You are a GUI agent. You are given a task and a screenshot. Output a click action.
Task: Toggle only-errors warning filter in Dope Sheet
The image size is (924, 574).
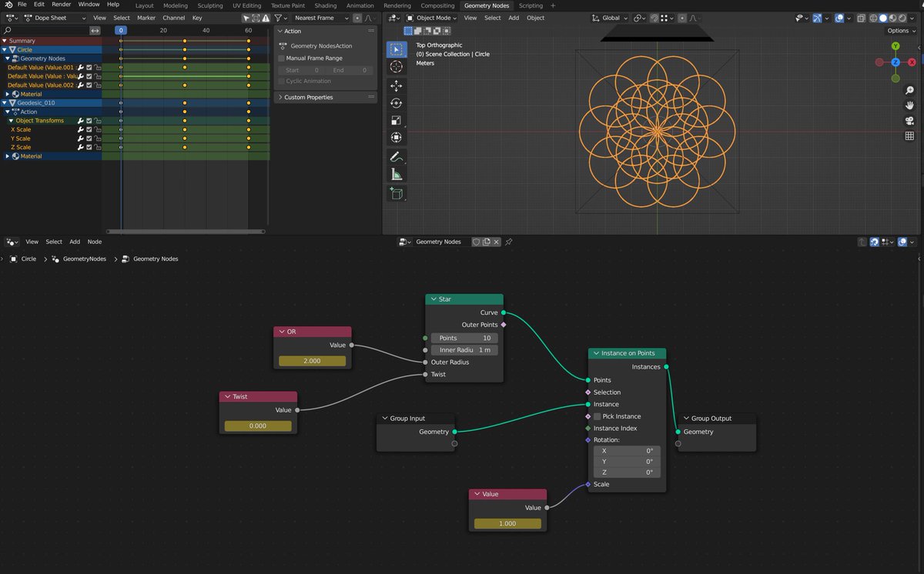264,18
